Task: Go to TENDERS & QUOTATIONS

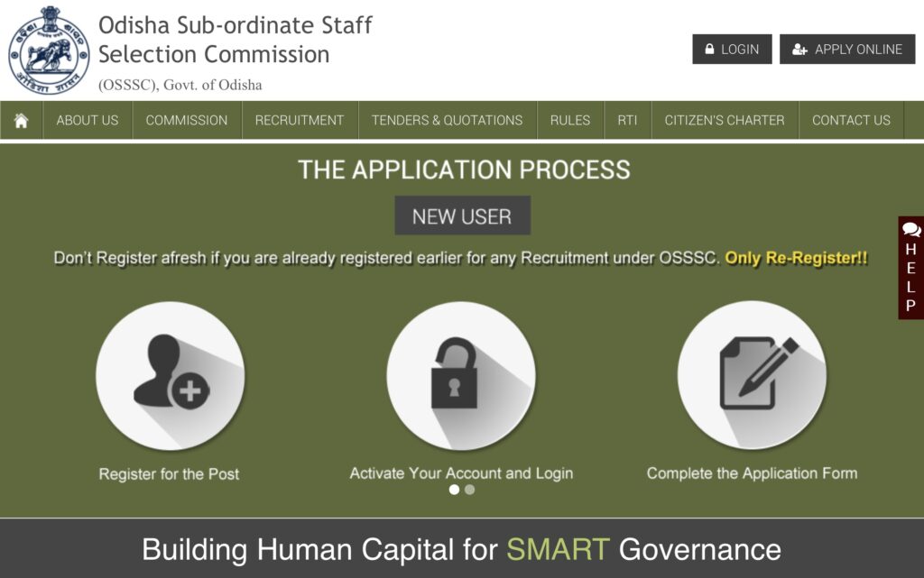Action: (448, 121)
